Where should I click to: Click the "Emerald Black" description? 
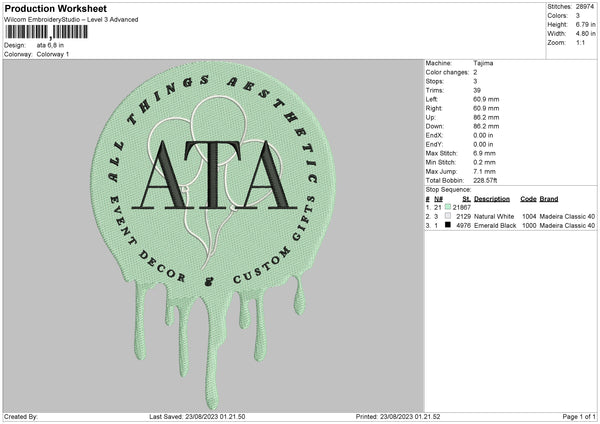495,226
